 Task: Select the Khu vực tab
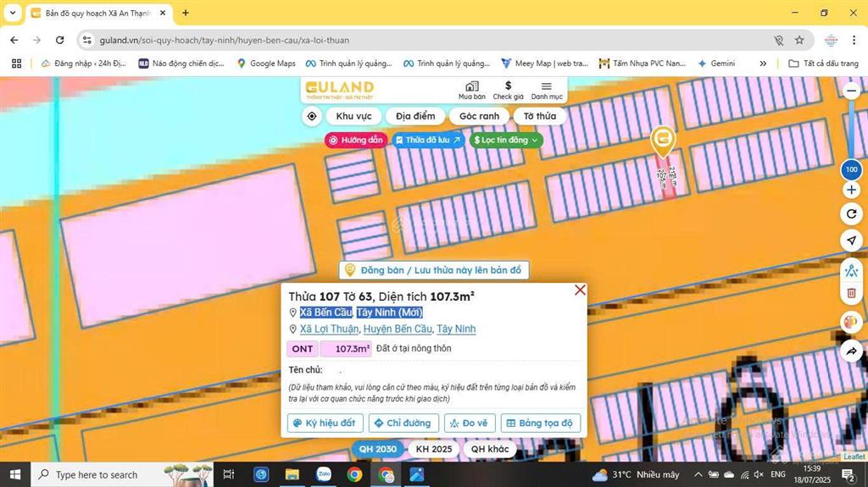[353, 116]
